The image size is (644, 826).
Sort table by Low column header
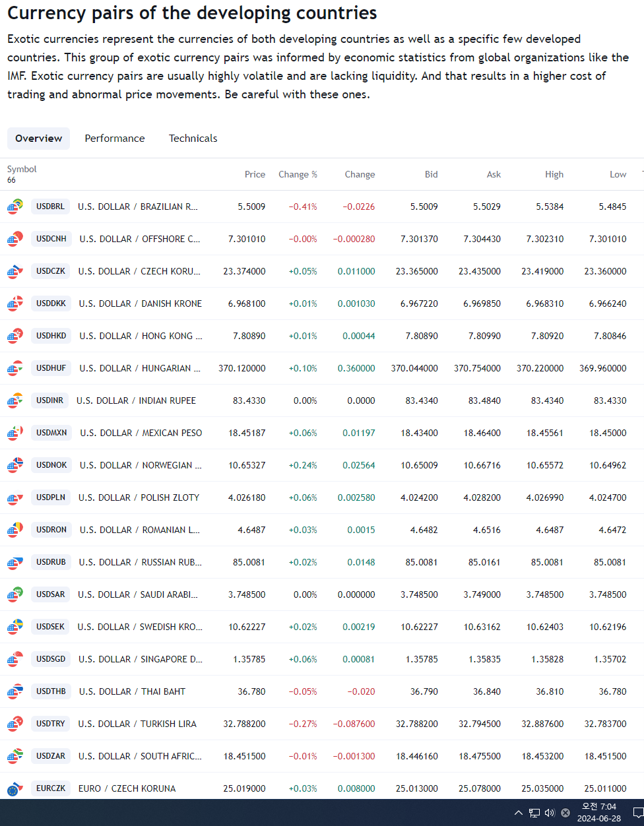618,174
